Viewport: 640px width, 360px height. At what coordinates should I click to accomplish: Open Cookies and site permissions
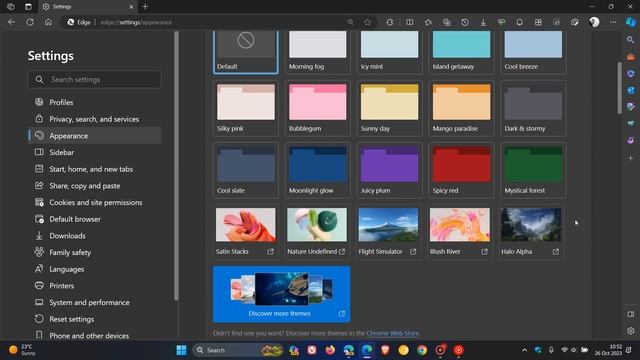click(x=95, y=202)
